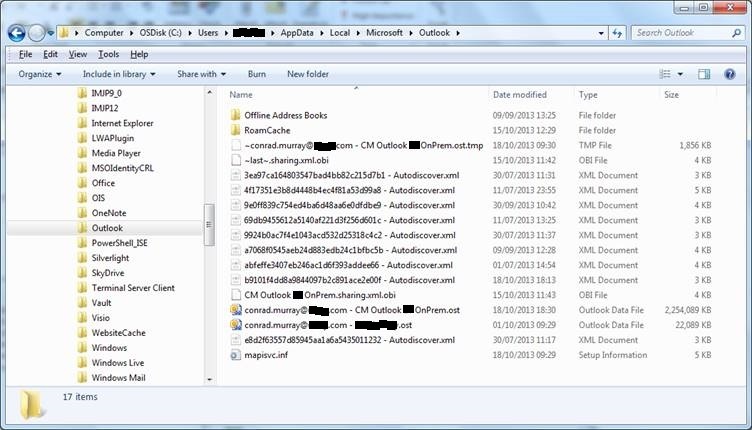
Task: Click the refresh icon beside address bar
Action: [617, 33]
